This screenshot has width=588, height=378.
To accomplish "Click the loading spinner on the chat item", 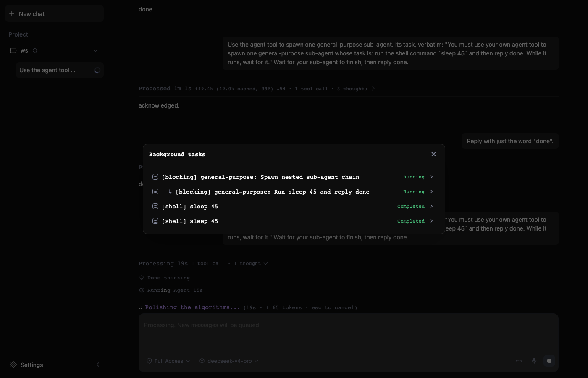I will tap(97, 70).
